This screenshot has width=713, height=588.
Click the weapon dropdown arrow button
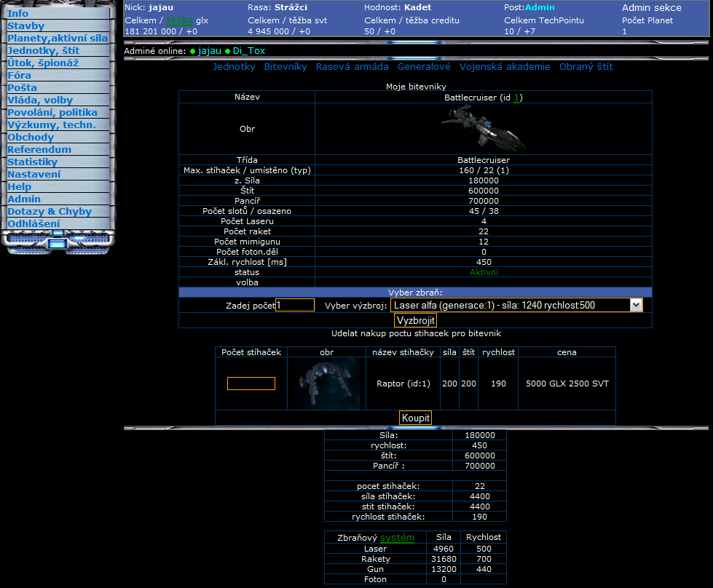636,306
